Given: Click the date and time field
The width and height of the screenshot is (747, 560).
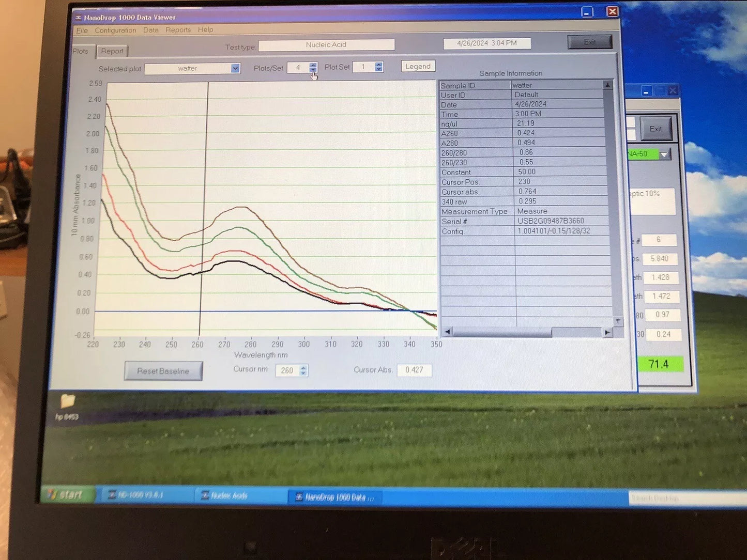Looking at the screenshot, I should (487, 43).
